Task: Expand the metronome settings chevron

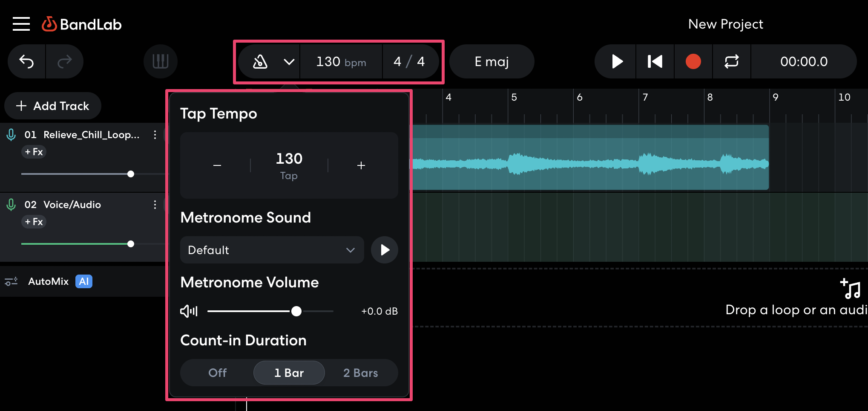Action: click(x=289, y=62)
